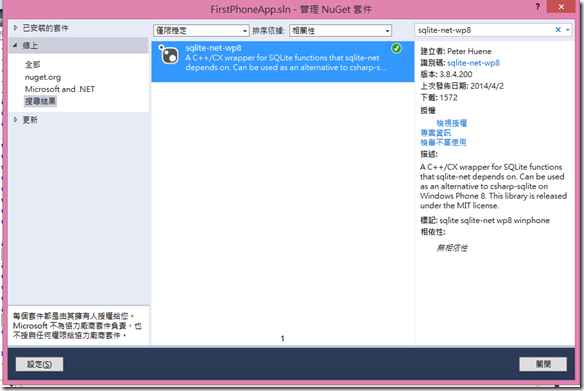Open the 檢舉不當使用 report abuse link
Viewport: 584px width, 391px height.
[443, 142]
